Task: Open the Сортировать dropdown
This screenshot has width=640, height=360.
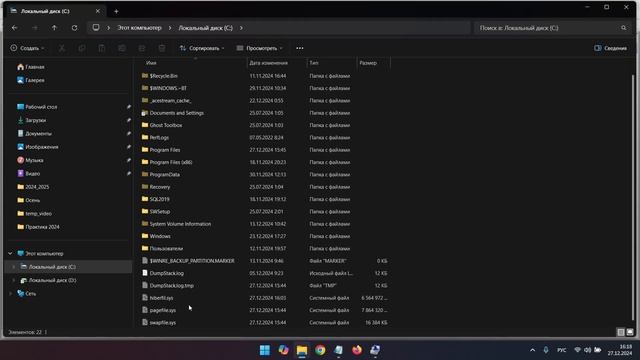Action: pos(202,48)
